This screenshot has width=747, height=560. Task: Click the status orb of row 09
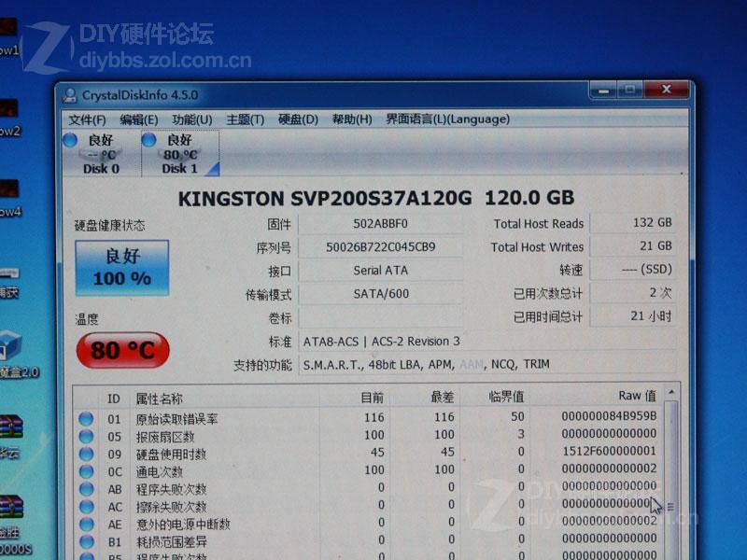[x=86, y=455]
